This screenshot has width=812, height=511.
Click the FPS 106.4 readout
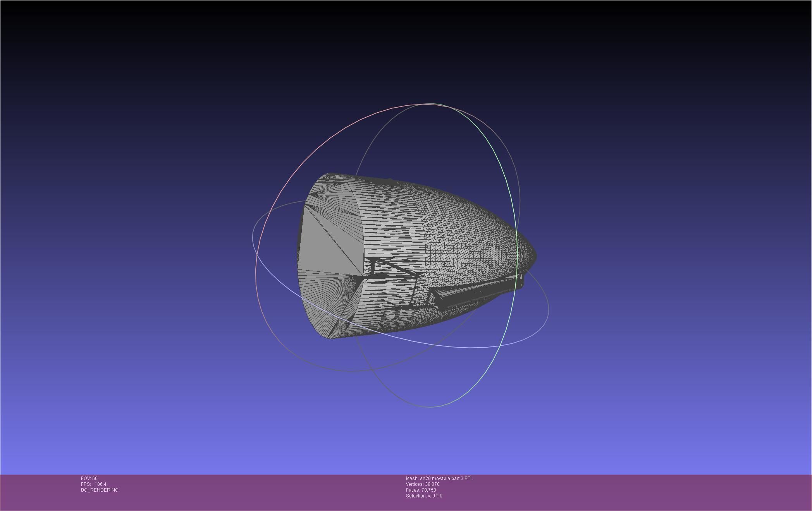(93, 484)
